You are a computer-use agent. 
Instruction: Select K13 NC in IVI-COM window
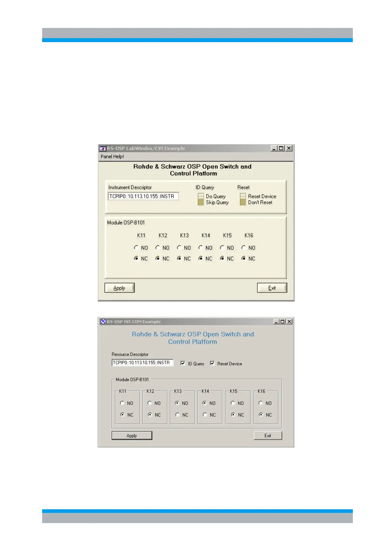177,415
